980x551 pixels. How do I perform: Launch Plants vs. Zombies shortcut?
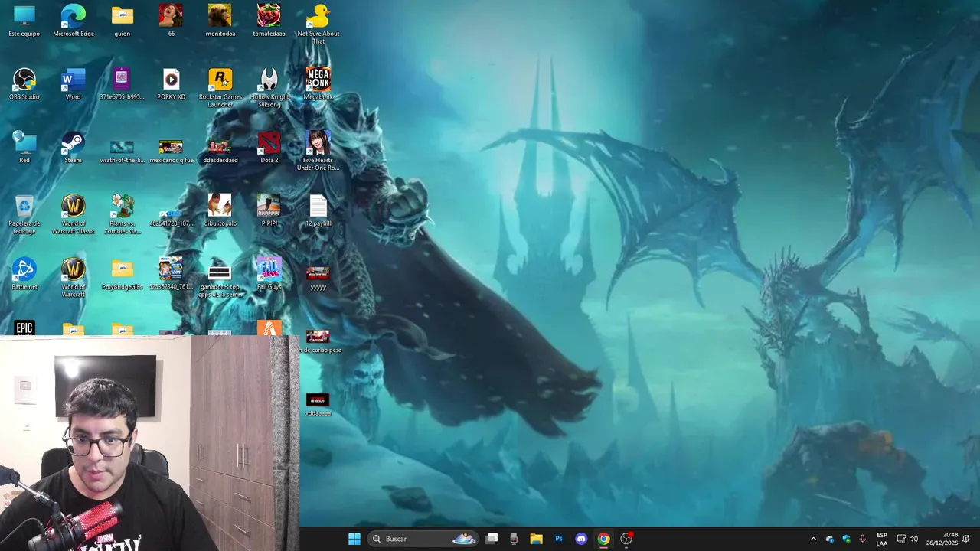pyautogui.click(x=122, y=214)
